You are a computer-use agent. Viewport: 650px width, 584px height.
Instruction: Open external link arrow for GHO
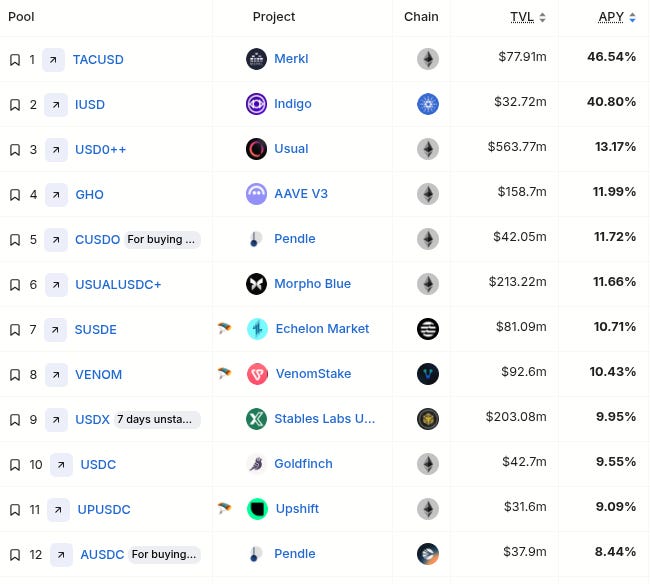coord(56,195)
